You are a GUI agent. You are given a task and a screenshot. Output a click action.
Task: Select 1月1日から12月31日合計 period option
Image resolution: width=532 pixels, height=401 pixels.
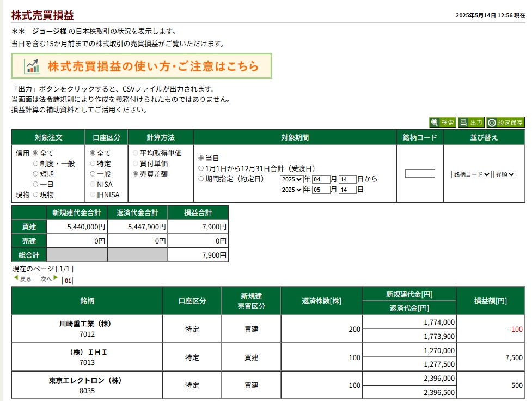pyautogui.click(x=201, y=168)
